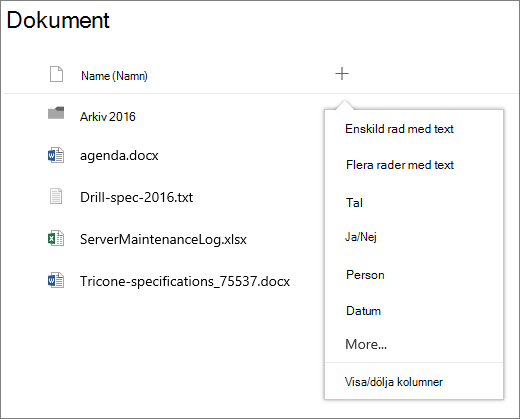The image size is (520, 419).
Task: Choose the Ja/Nej column type
Action: 361,237
